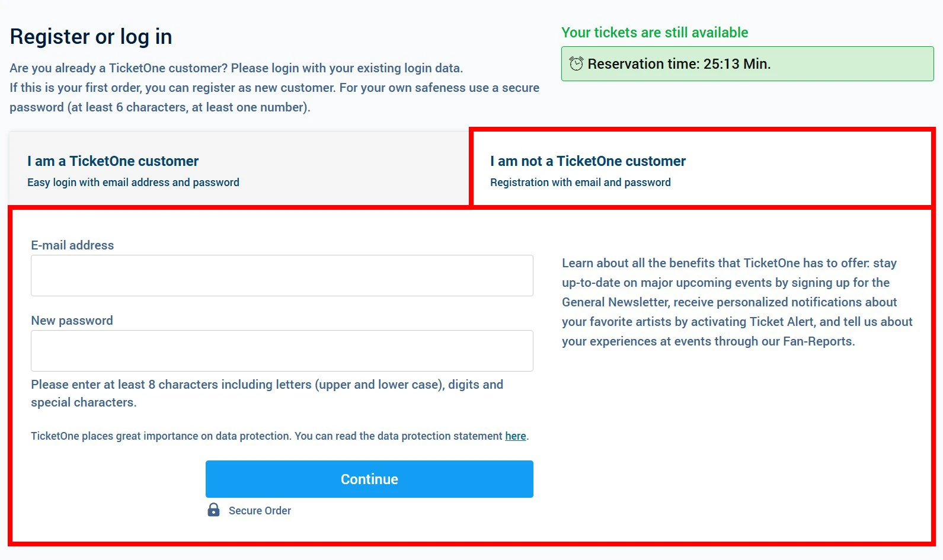This screenshot has width=943, height=560.
Task: Click the Reservation time countdown text
Action: (679, 64)
